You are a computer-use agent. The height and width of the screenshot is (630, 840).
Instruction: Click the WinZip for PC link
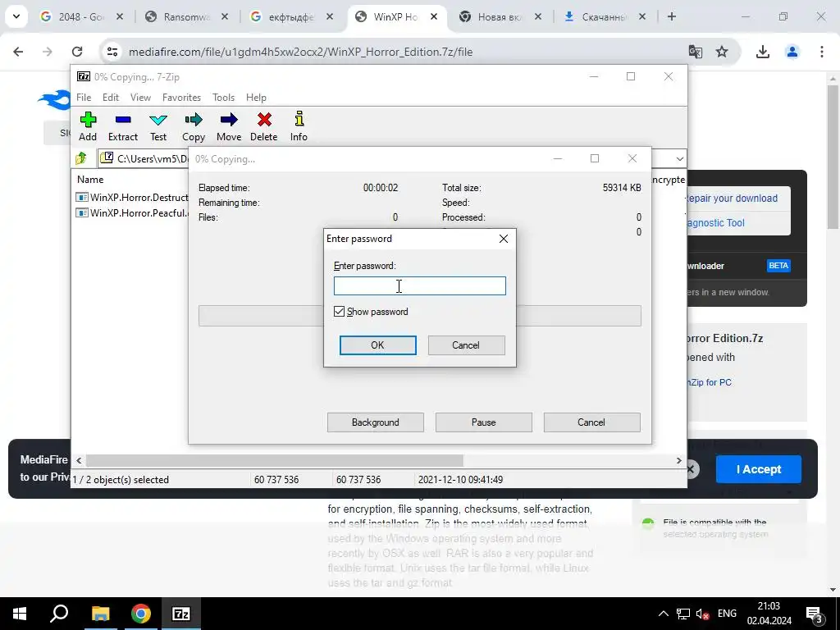(709, 382)
